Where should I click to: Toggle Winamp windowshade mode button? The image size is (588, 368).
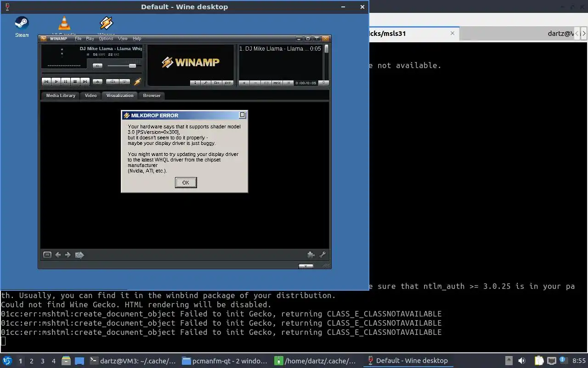(x=317, y=39)
